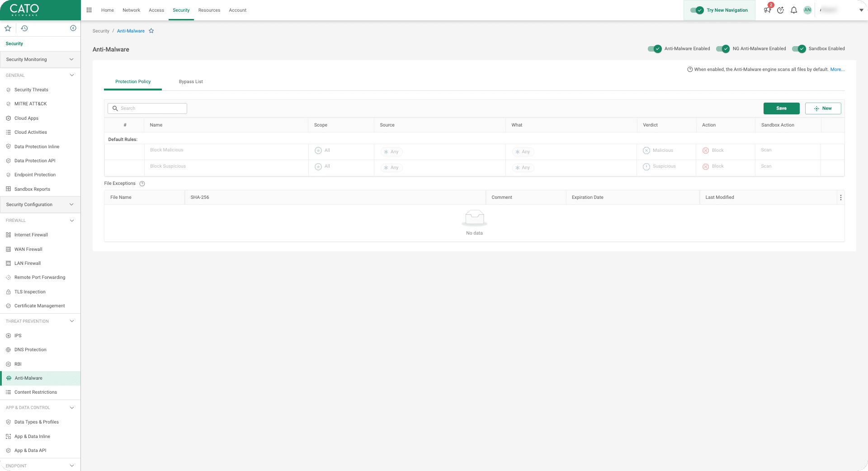This screenshot has width=868, height=471.
Task: Open Data Protection Inline in sidebar
Action: tap(37, 147)
